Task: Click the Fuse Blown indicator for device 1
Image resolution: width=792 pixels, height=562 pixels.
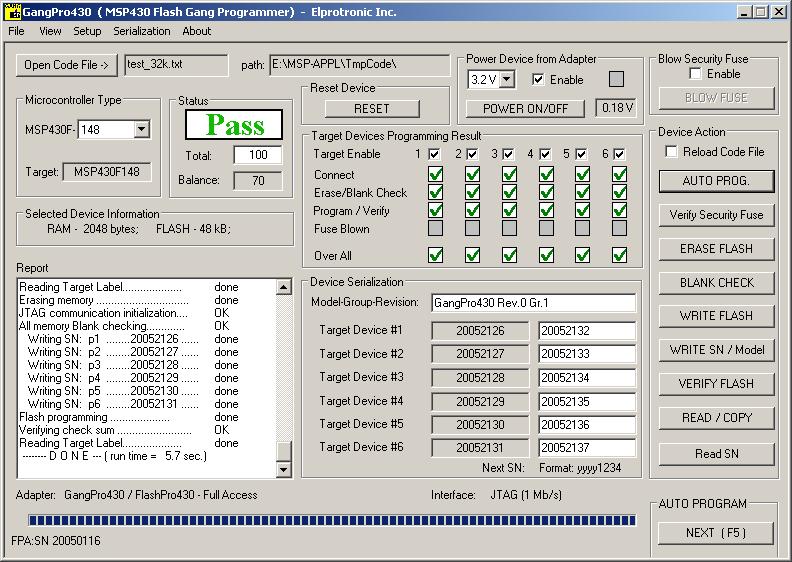Action: [435, 228]
